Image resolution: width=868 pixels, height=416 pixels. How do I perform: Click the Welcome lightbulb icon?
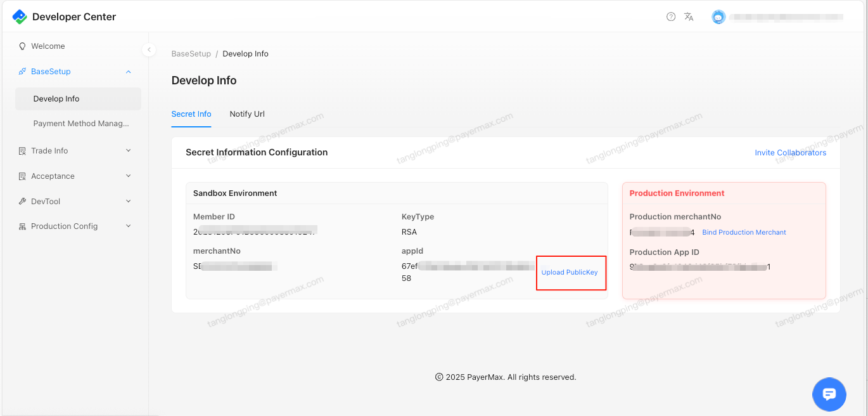tap(23, 46)
